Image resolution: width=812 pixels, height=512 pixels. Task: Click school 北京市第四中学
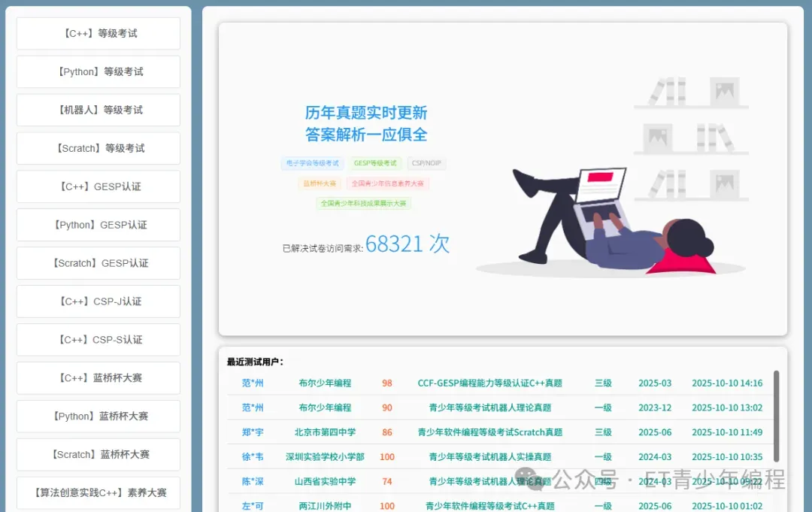point(325,432)
